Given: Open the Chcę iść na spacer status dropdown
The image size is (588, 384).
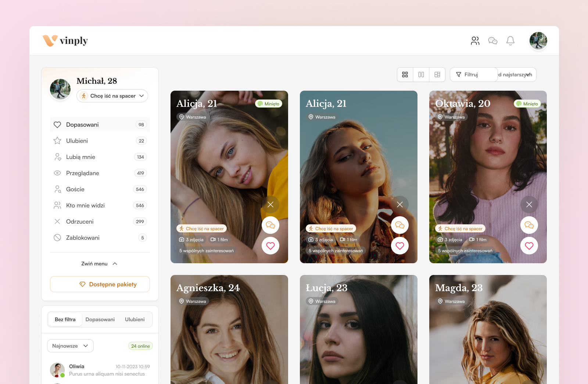Looking at the screenshot, I should click(x=112, y=96).
